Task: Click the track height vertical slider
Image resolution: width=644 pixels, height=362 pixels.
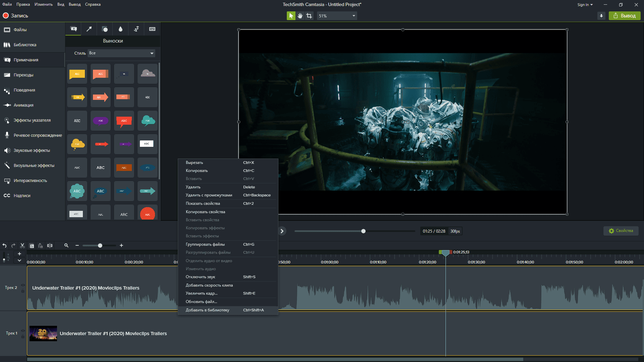Action: pyautogui.click(x=4, y=257)
